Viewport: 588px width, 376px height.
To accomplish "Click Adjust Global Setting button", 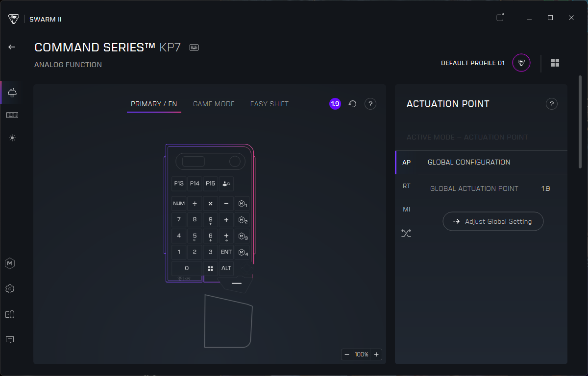I will [x=493, y=221].
